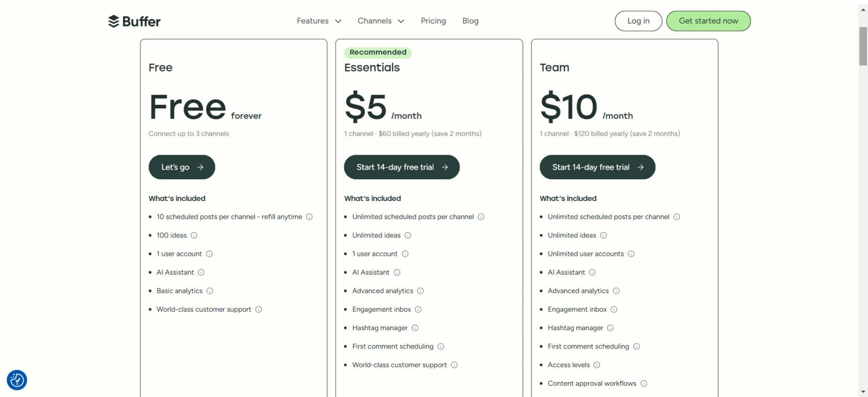Click 'What's included' heading in Free plan
Viewport: 868px width, 397px height.
coord(177,198)
